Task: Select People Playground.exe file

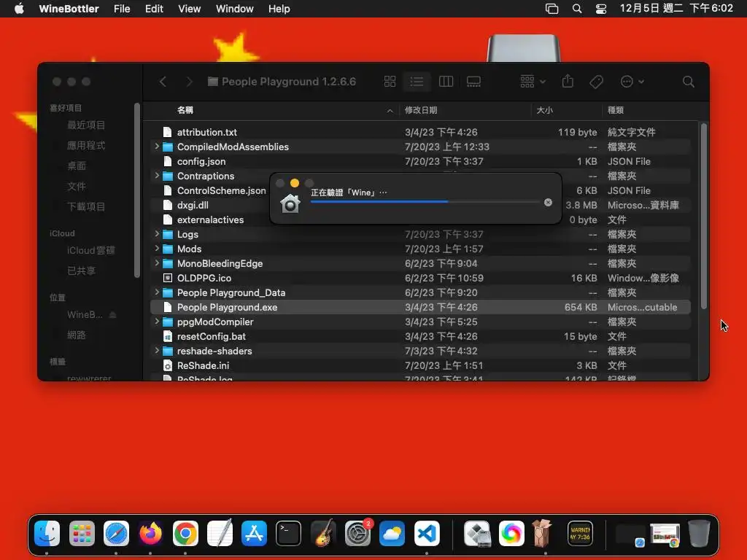Action: coord(420,307)
